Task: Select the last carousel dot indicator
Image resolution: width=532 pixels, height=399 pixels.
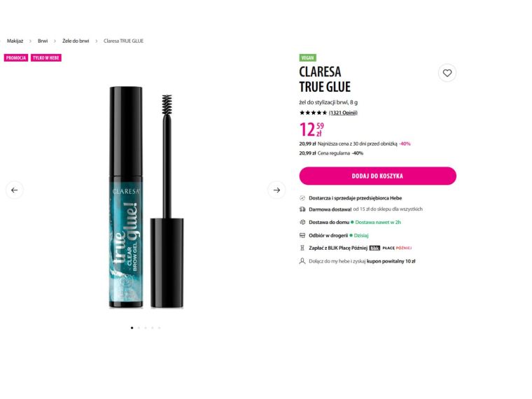Action: click(x=159, y=328)
